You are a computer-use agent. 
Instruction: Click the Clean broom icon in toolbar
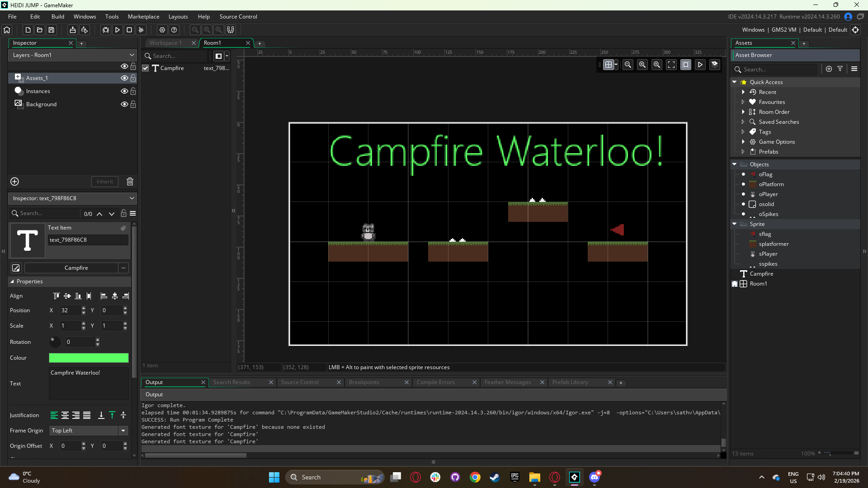(x=141, y=30)
